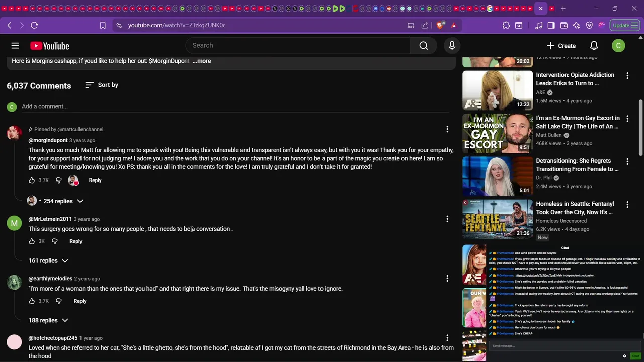Dislike the MrLetmein2011 comment

[x=55, y=241]
